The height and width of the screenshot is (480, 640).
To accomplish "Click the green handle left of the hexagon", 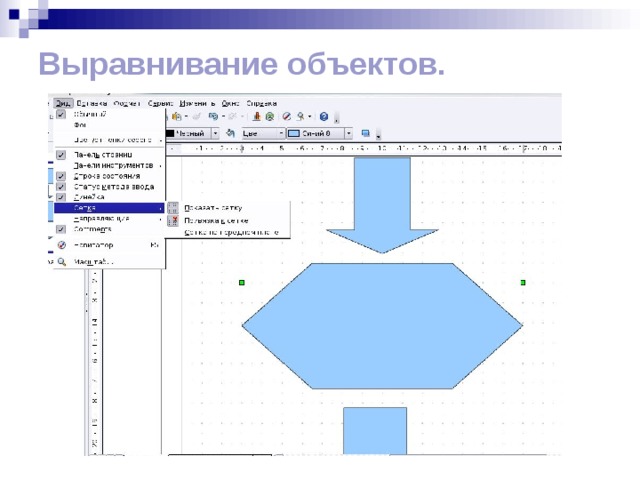I will tap(242, 282).
